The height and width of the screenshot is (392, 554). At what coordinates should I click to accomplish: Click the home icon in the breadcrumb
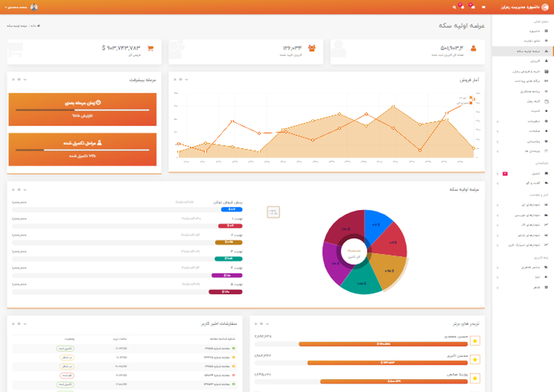point(39,26)
